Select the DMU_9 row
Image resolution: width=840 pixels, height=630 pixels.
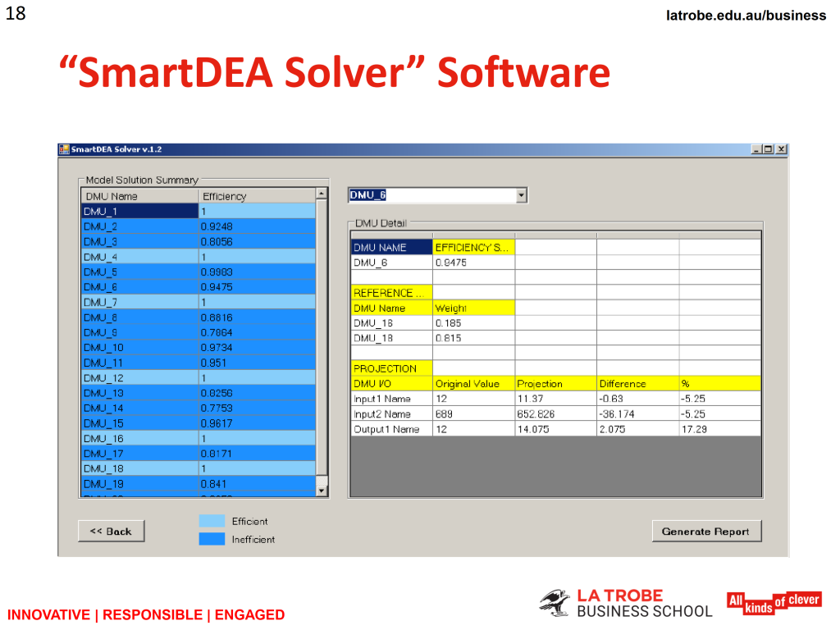[199, 333]
